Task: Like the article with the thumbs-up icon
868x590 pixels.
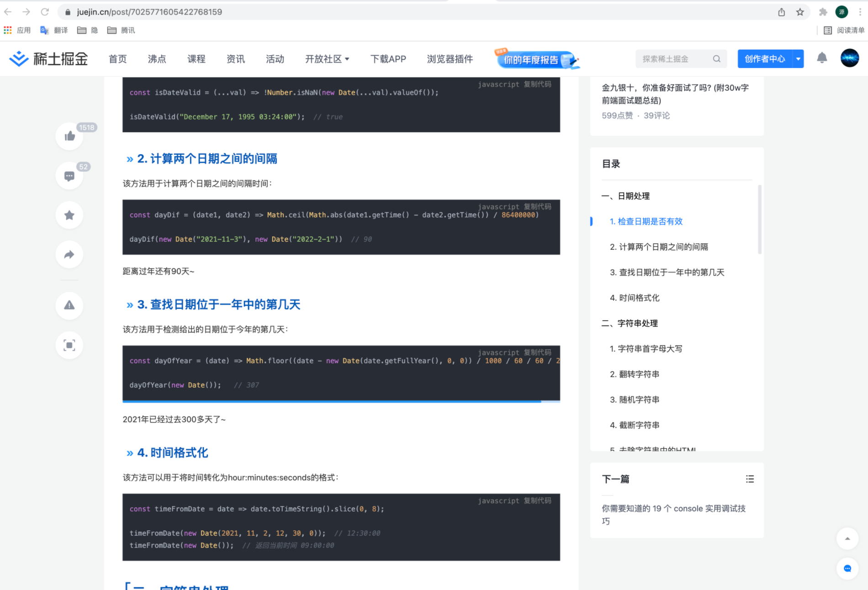Action: [x=69, y=136]
